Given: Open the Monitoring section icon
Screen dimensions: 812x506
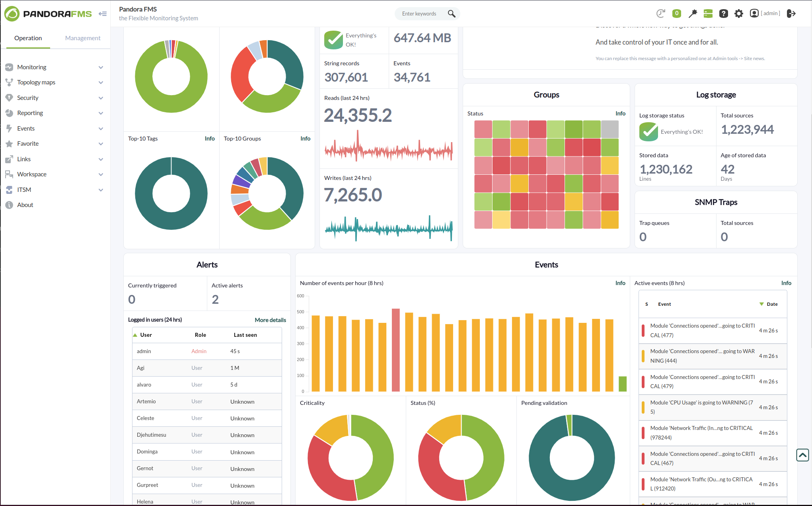Looking at the screenshot, I should point(9,66).
